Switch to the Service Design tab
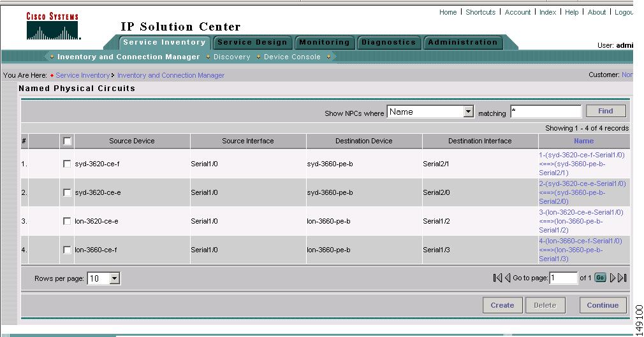The width and height of the screenshot is (644, 337). [252, 42]
